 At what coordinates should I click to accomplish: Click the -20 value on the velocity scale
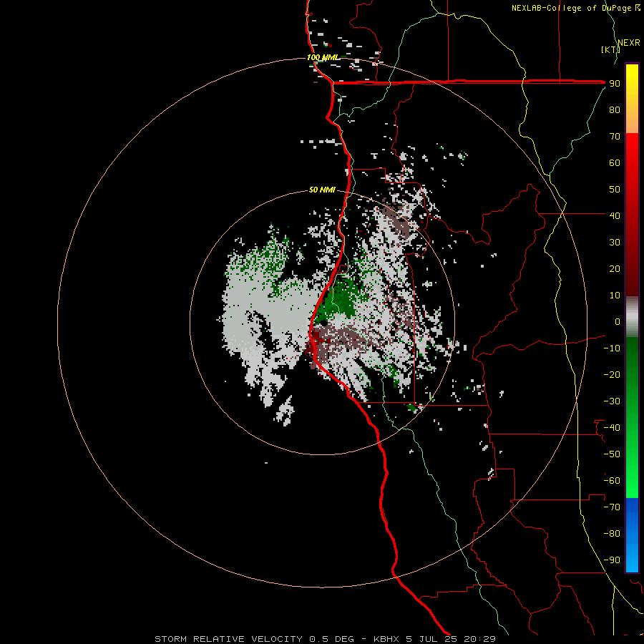pyautogui.click(x=612, y=374)
